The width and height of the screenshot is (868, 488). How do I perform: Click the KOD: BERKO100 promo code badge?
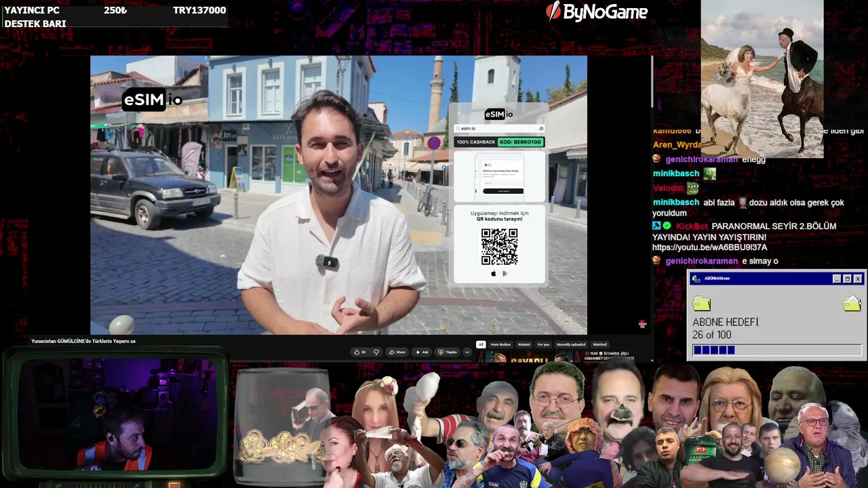click(x=521, y=142)
